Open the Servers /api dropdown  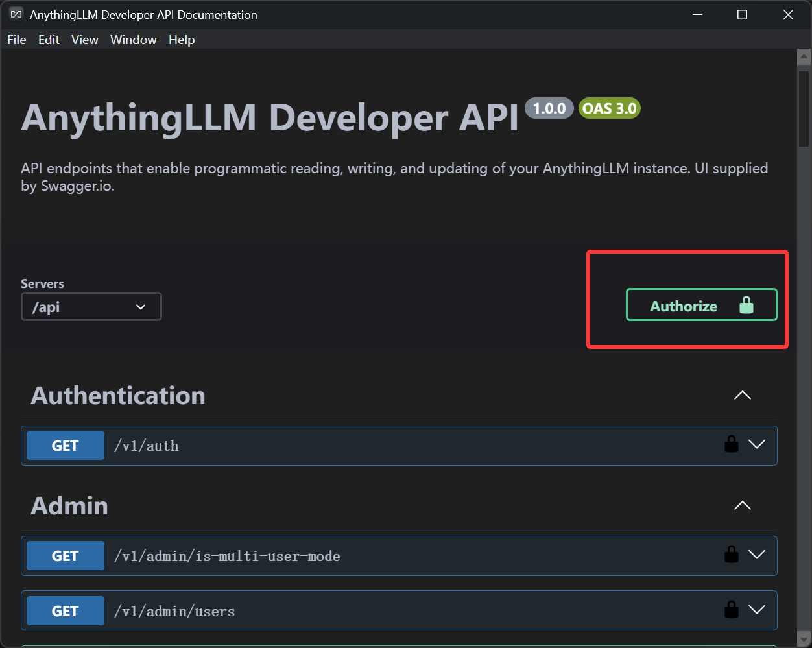point(91,307)
